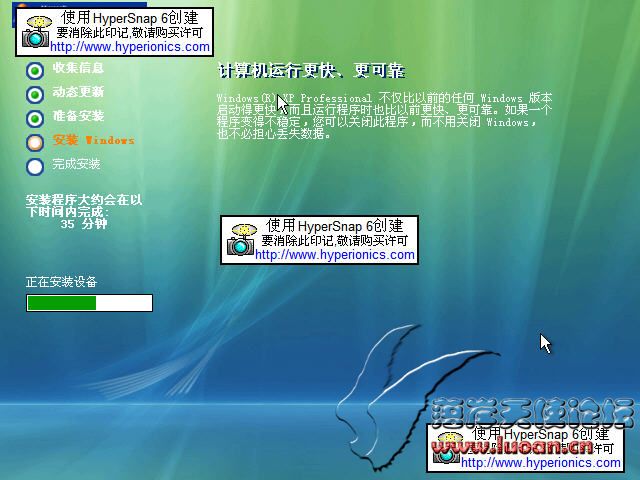This screenshot has width=640, height=480.
Task: Click the 完成安装 step label
Action: point(76,164)
